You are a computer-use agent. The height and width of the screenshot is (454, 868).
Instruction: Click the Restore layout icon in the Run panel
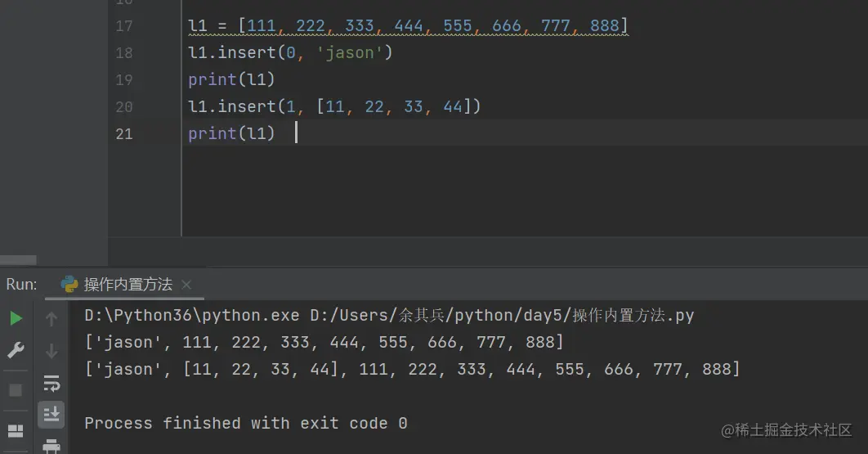16,431
